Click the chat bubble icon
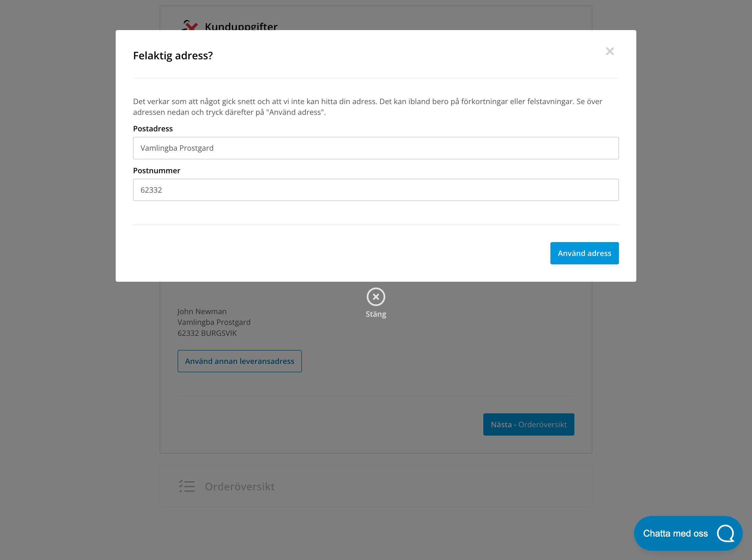 pos(725,533)
